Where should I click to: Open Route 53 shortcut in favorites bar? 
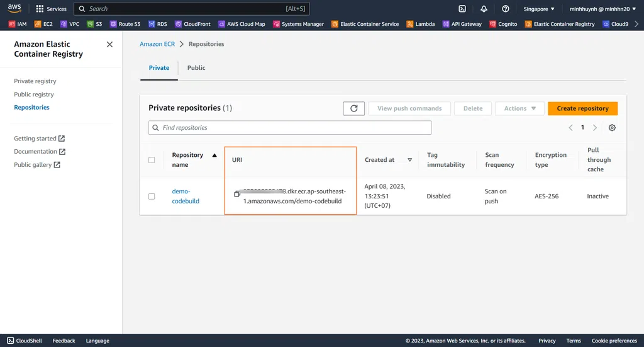click(x=125, y=24)
